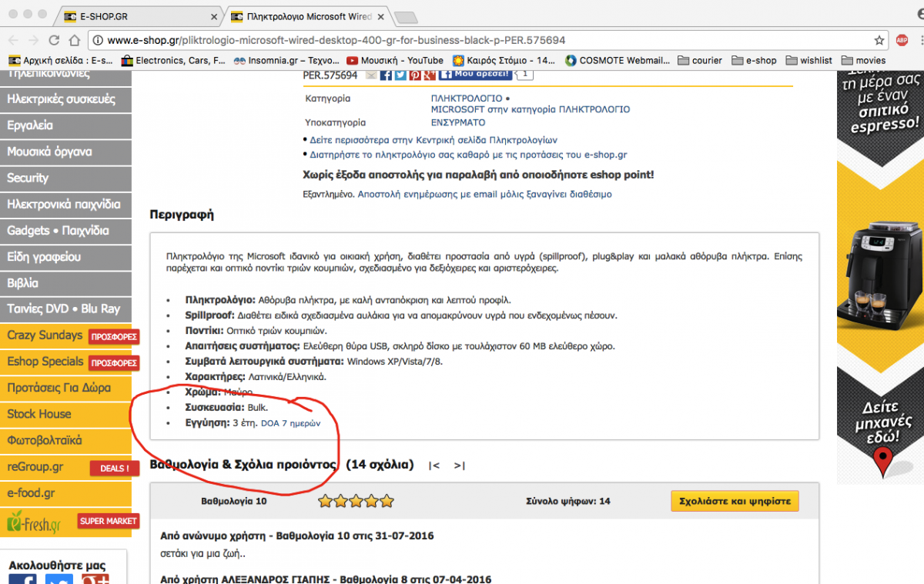Open Μουσικά όργανα category
The image size is (924, 584).
(x=65, y=152)
